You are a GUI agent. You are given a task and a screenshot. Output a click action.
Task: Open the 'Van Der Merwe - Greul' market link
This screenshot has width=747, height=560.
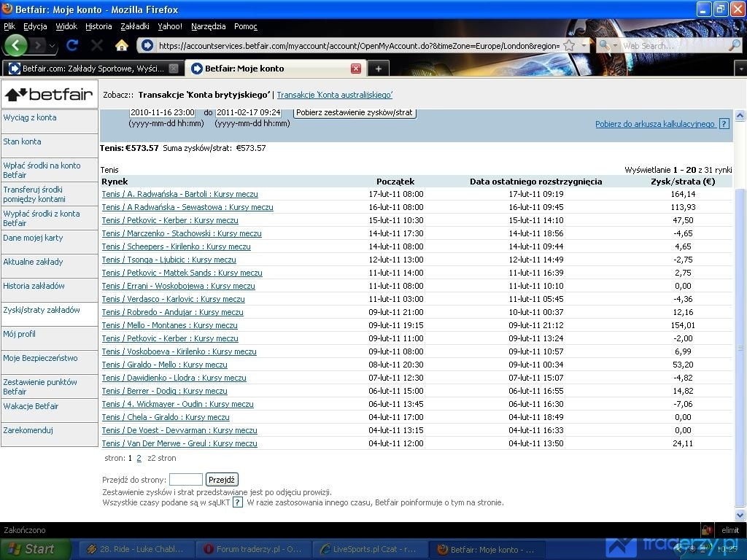[179, 443]
